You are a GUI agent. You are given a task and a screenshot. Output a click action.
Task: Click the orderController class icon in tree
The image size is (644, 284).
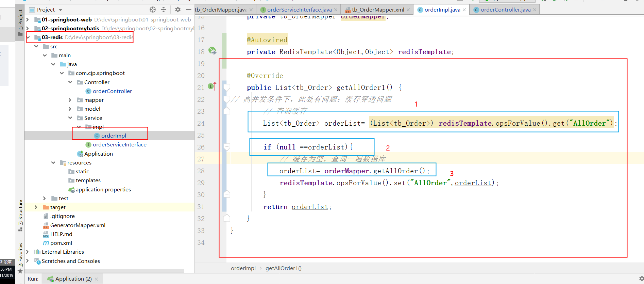(88, 91)
